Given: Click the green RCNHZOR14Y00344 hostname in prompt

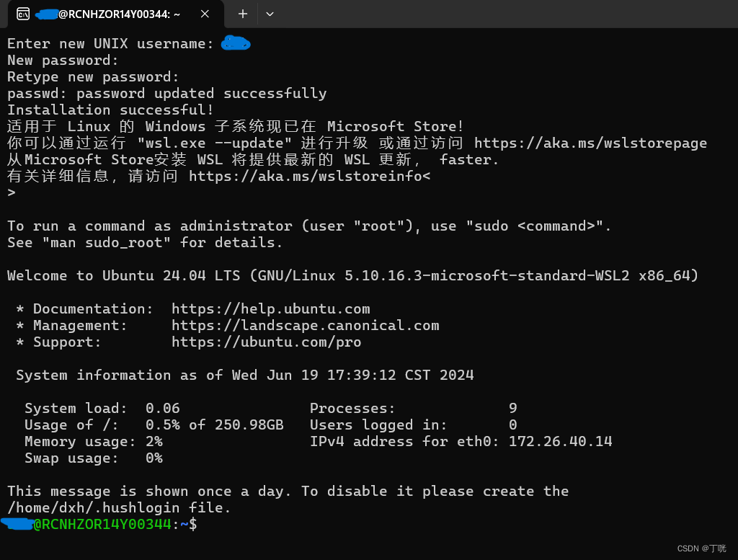Looking at the screenshot, I should tap(107, 524).
